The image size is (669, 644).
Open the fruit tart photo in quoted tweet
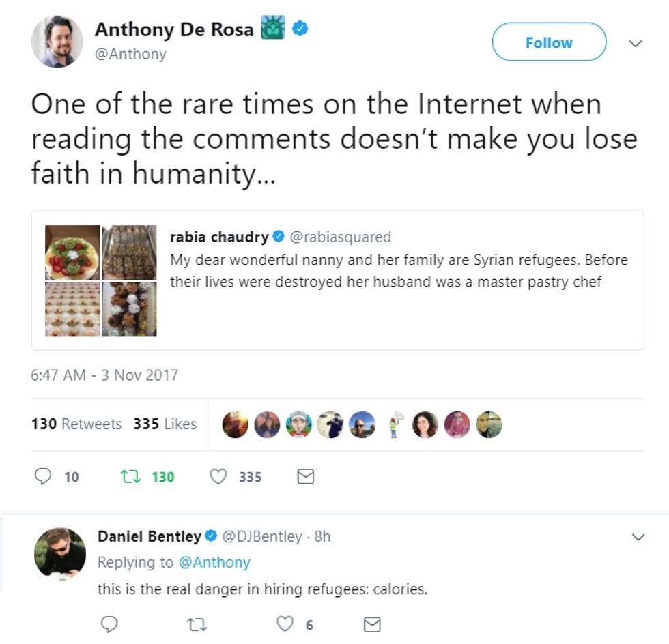(x=72, y=252)
